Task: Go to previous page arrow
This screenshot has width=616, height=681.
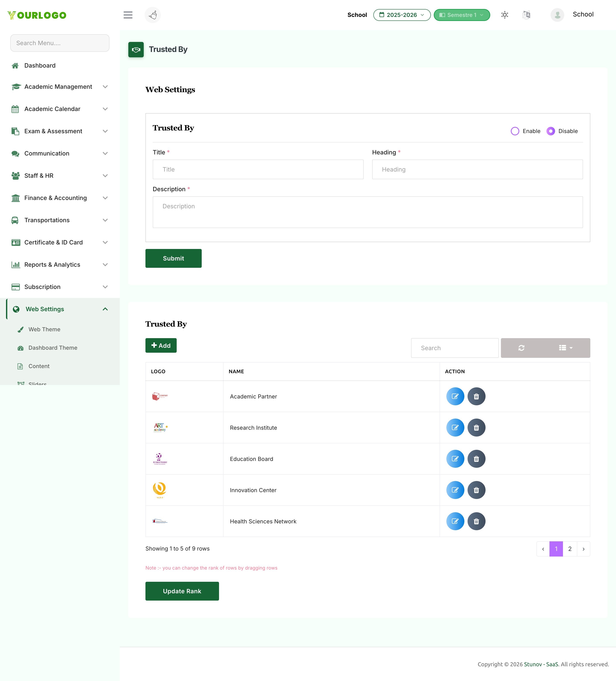Action: coord(543,549)
